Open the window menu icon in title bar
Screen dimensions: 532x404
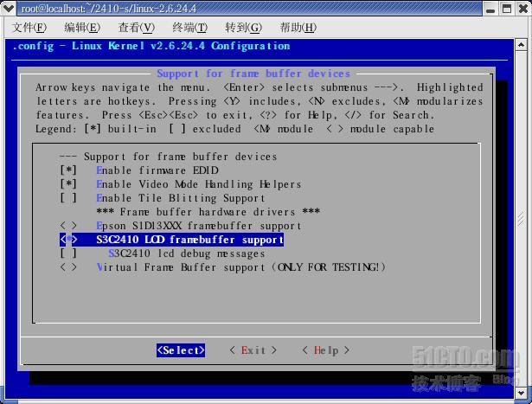pyautogui.click(x=8, y=8)
